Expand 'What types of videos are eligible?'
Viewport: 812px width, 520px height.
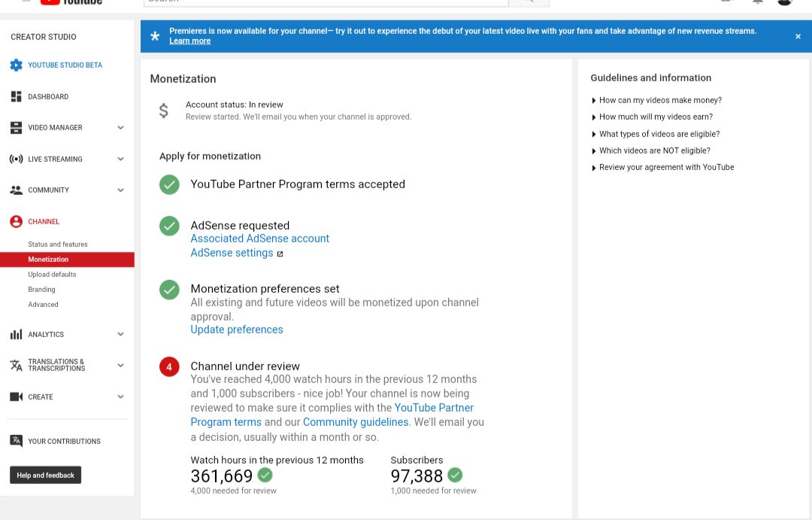(656, 134)
